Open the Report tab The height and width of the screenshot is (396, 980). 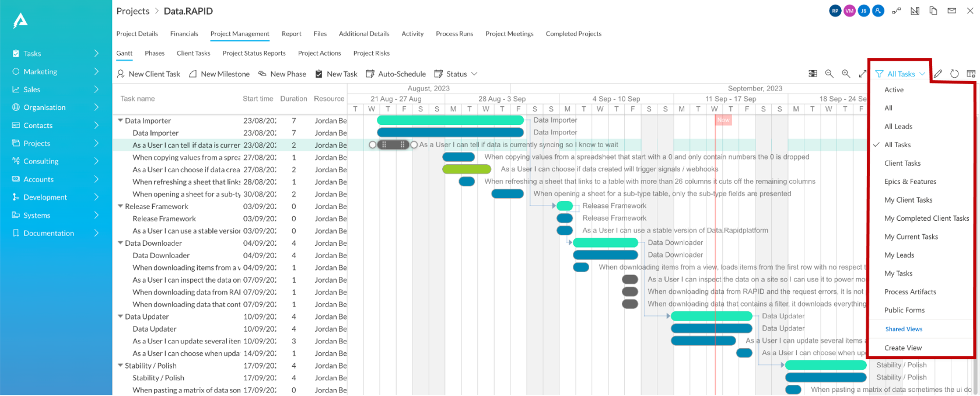292,34
